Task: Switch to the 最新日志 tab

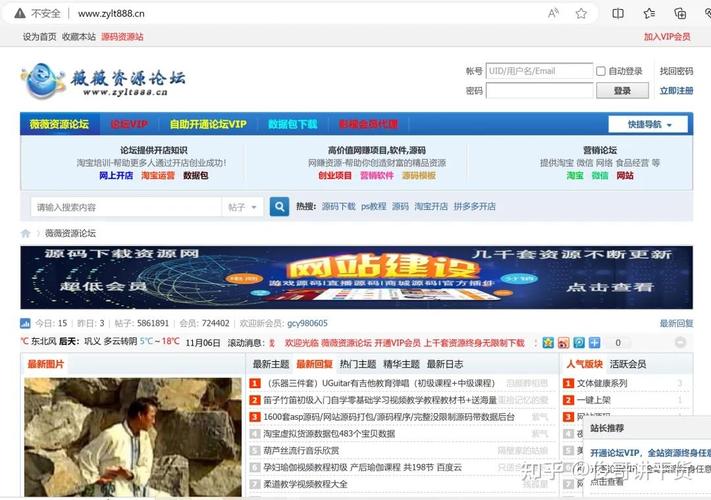Action: pos(445,364)
